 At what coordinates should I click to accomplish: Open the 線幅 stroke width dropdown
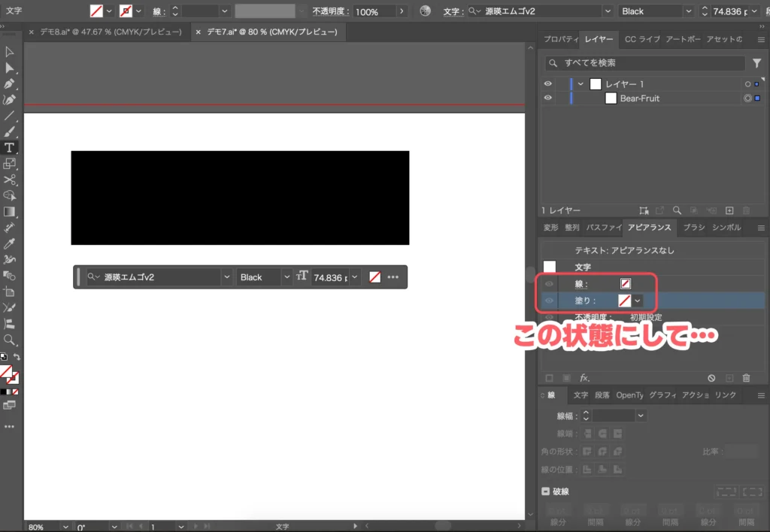click(x=641, y=415)
